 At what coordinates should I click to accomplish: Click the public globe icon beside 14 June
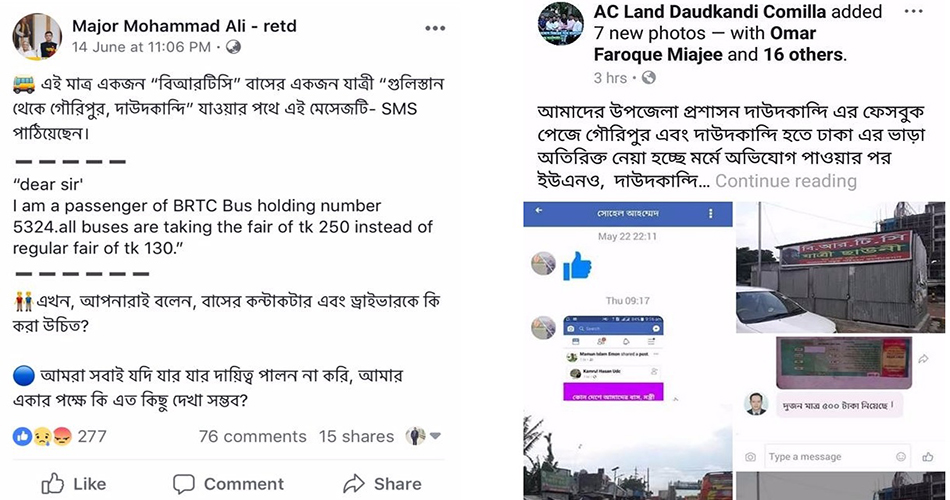[x=233, y=47]
